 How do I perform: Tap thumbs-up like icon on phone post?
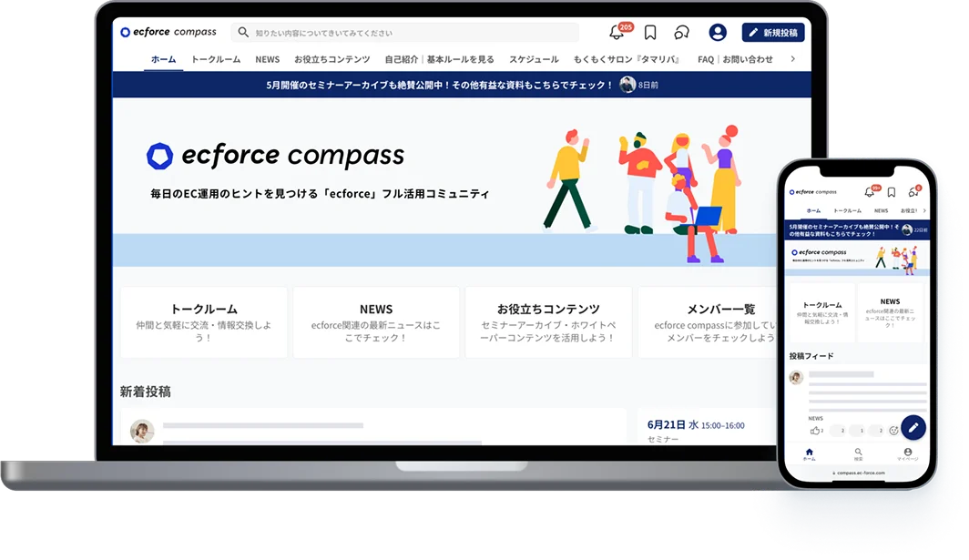814,430
